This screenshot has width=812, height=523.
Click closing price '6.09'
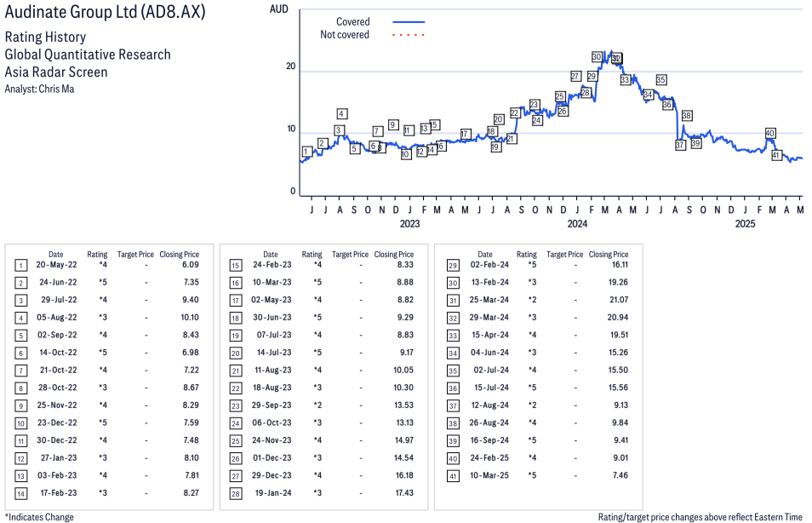[191, 265]
